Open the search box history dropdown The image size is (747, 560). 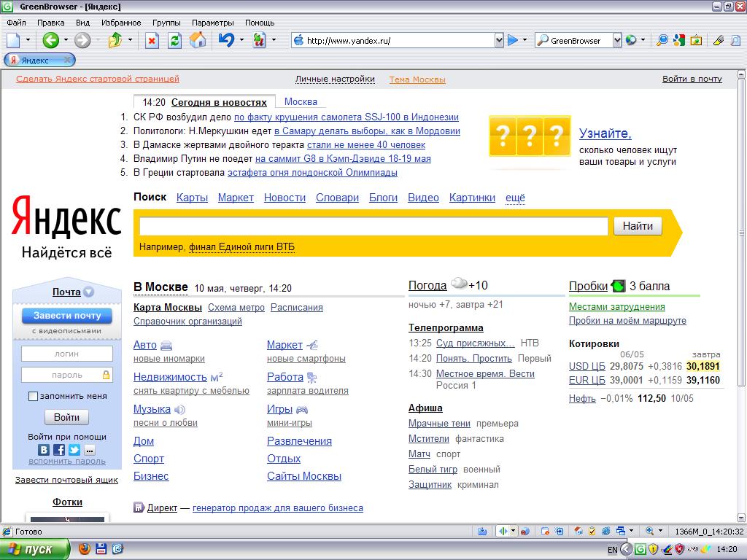617,41
